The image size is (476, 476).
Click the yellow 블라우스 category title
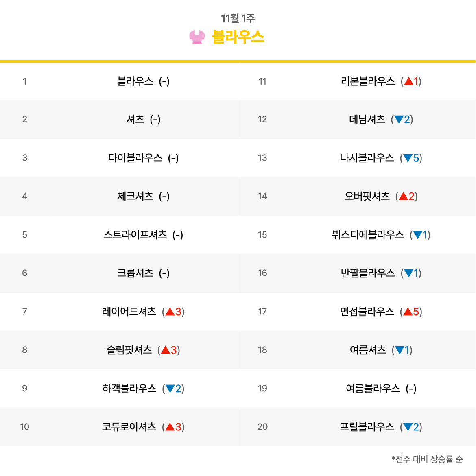[x=238, y=37]
